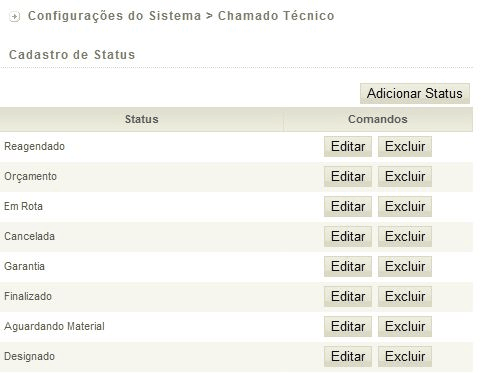Edit the Aguardando Material status
This screenshot has height=373, width=484.
coord(348,326)
